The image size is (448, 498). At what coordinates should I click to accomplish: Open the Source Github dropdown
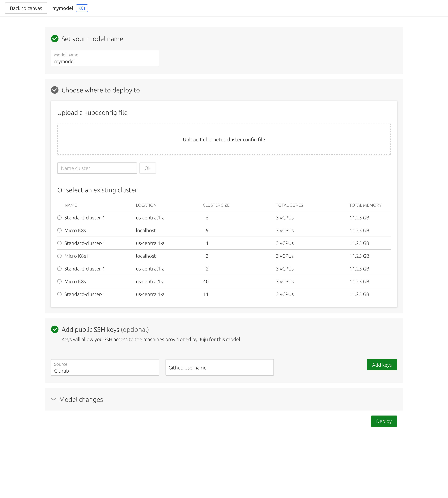(x=105, y=367)
